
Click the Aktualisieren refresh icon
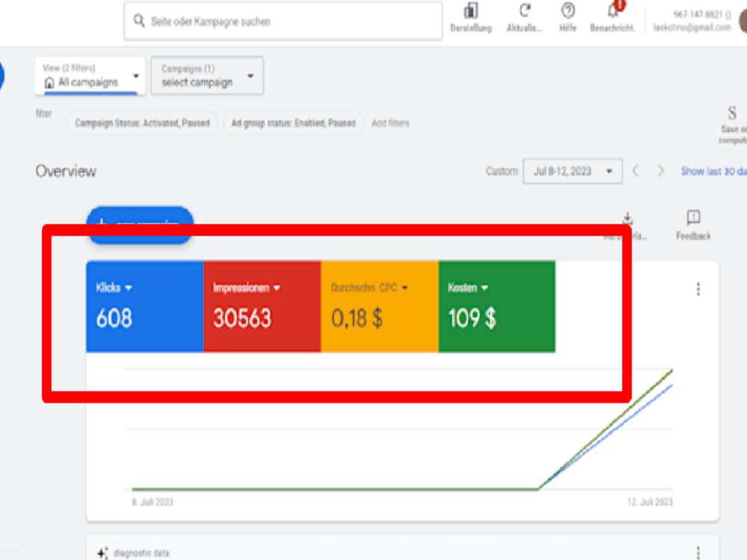[524, 11]
